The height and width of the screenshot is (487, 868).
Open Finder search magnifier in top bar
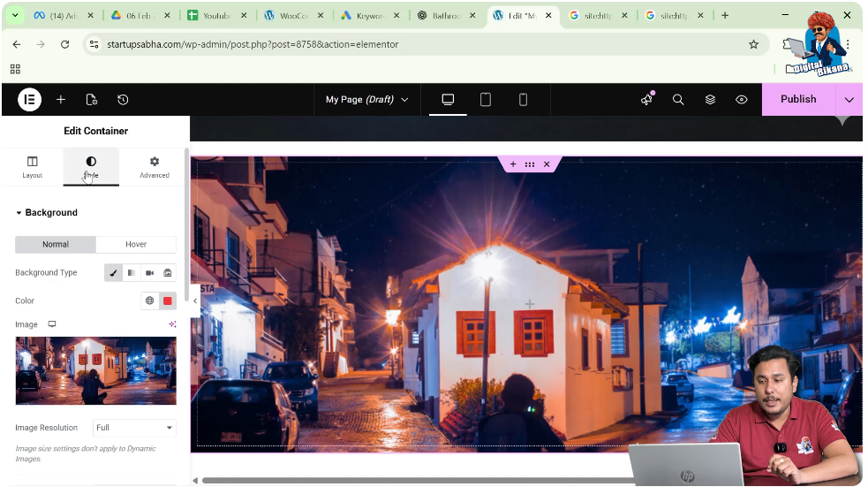(678, 100)
